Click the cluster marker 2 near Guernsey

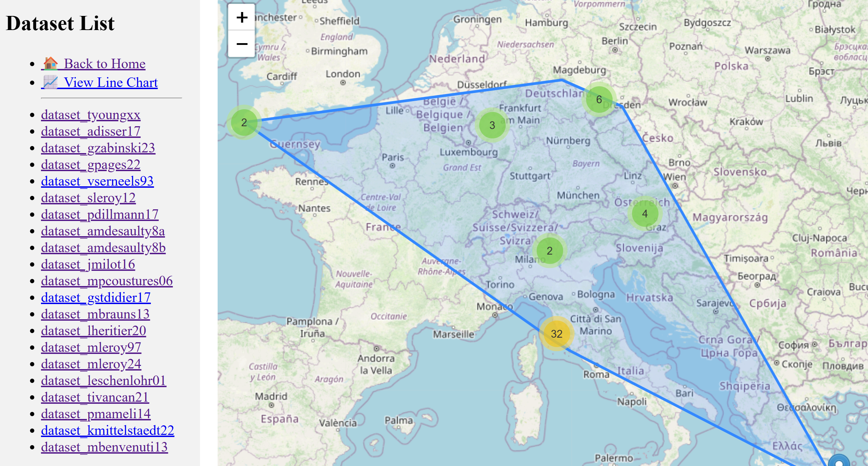[x=244, y=122]
